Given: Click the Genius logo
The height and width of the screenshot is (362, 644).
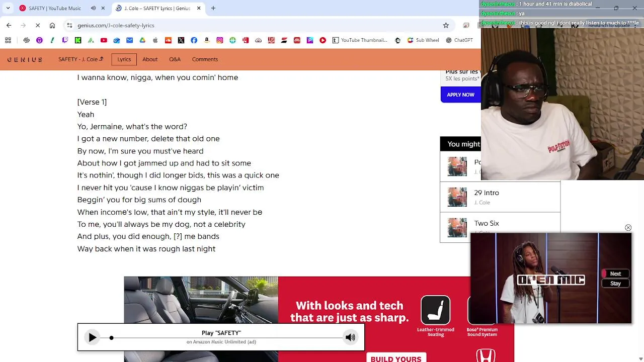Looking at the screenshot, I should pos(25,59).
